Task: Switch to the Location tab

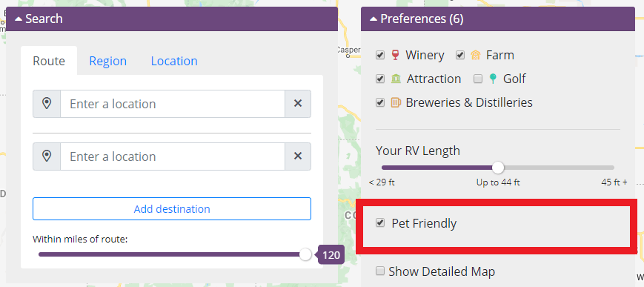Action: (x=174, y=61)
